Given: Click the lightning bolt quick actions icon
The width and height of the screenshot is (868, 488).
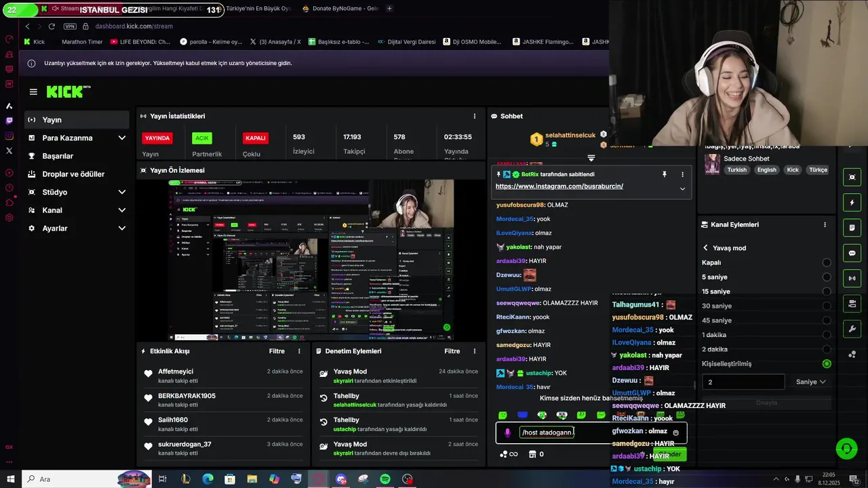Looking at the screenshot, I should (x=852, y=203).
